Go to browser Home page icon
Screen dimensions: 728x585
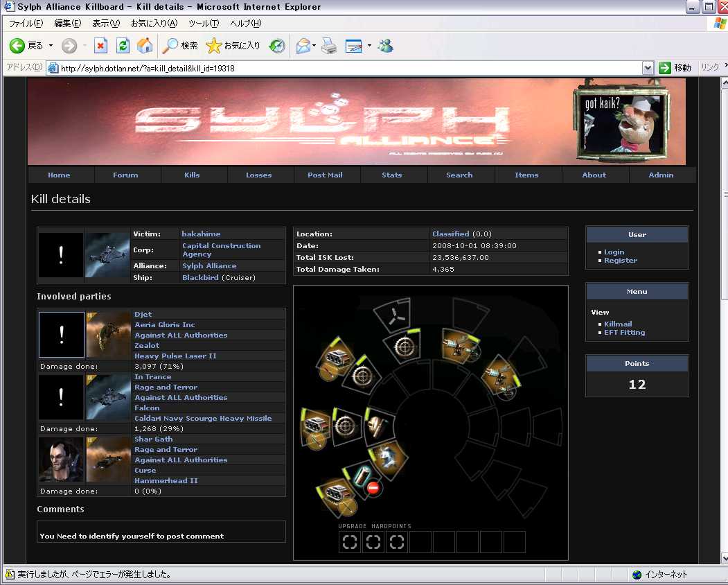tap(145, 46)
